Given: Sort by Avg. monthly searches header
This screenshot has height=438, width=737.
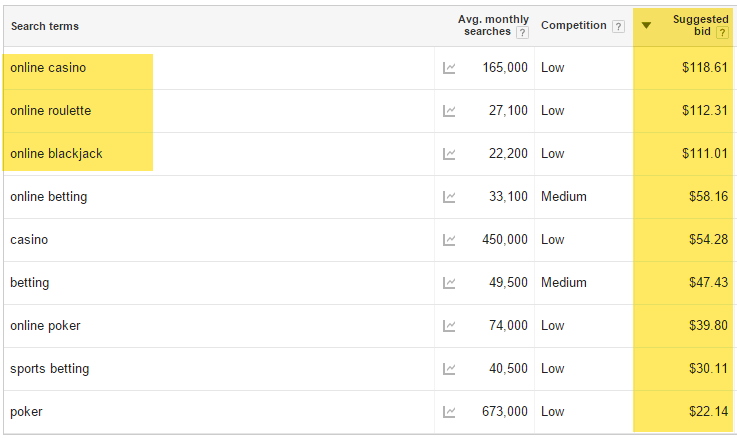Looking at the screenshot, I should click(x=493, y=25).
